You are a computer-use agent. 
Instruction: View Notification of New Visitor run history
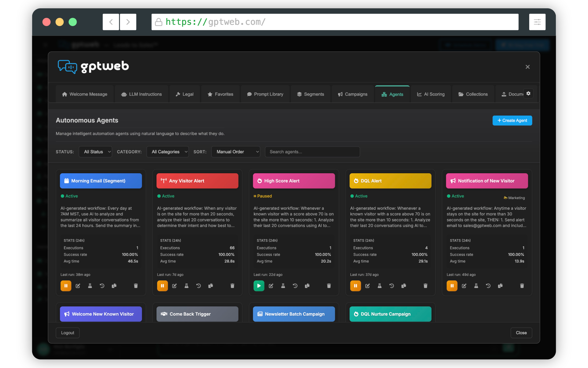(488, 286)
